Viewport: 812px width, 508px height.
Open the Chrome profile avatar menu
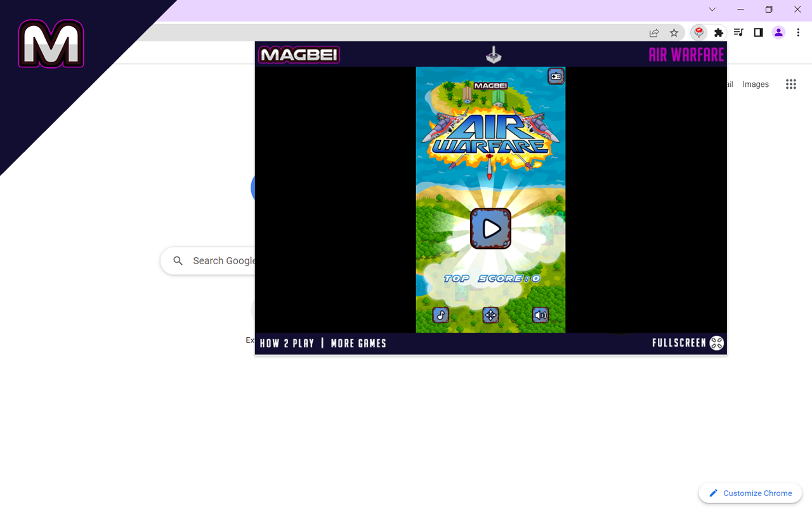(x=778, y=32)
